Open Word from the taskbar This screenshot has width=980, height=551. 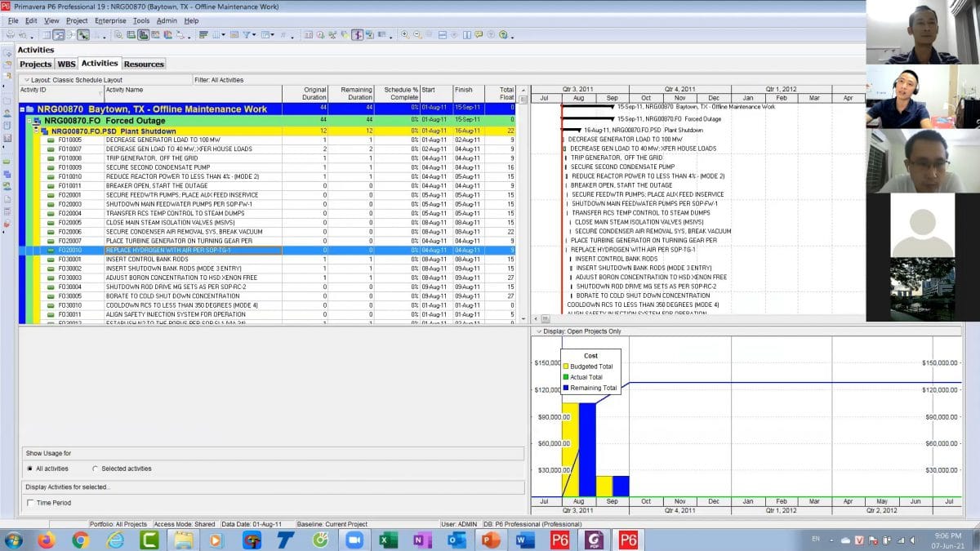525,540
